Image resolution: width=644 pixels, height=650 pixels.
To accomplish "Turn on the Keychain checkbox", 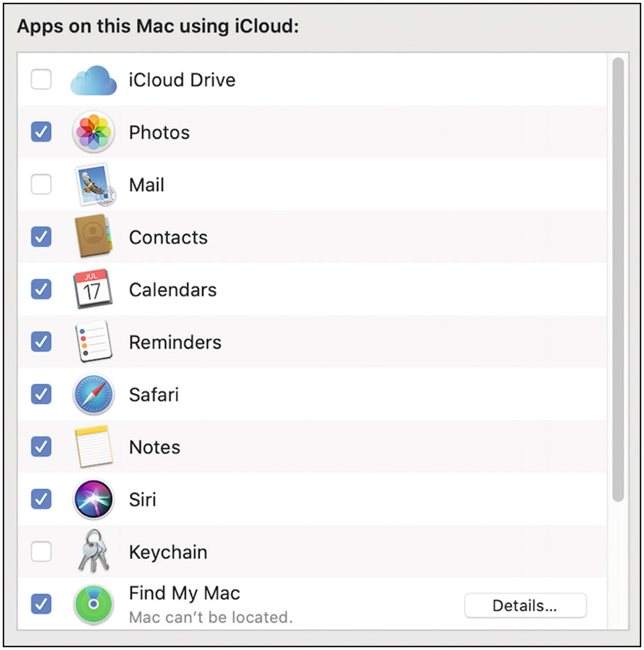I will click(41, 551).
